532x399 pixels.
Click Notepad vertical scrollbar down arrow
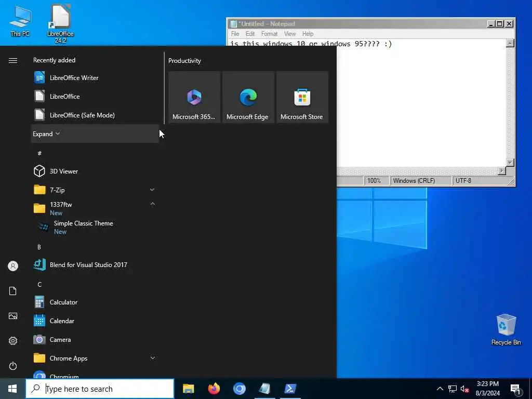pos(510,163)
